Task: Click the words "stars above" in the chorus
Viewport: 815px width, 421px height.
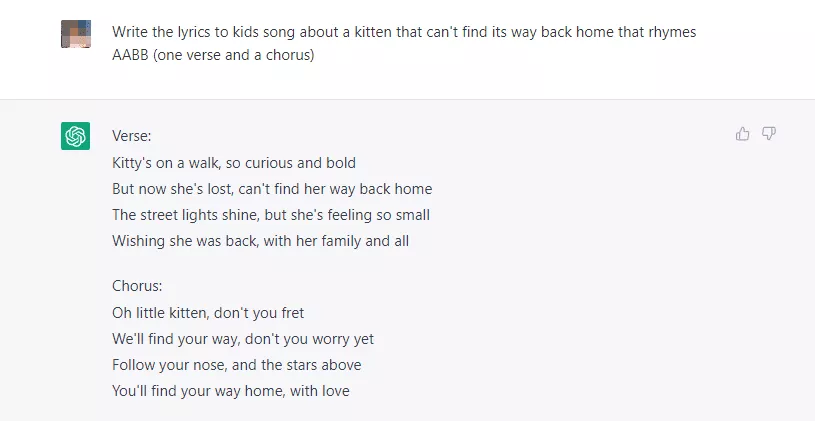Action: point(325,364)
